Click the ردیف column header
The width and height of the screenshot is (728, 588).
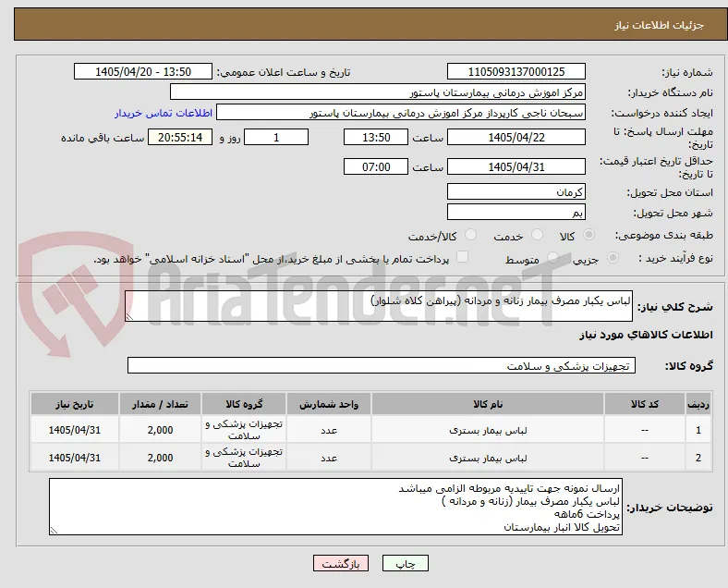[698, 404]
